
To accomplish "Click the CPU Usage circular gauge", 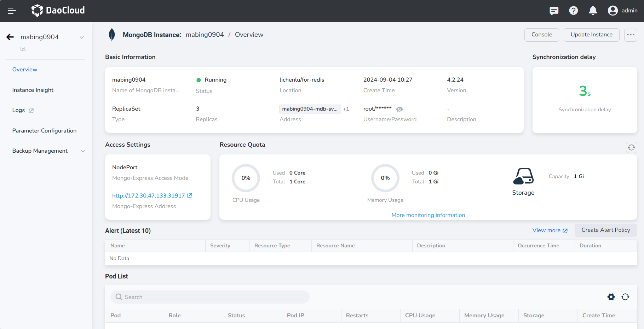I will click(x=246, y=178).
